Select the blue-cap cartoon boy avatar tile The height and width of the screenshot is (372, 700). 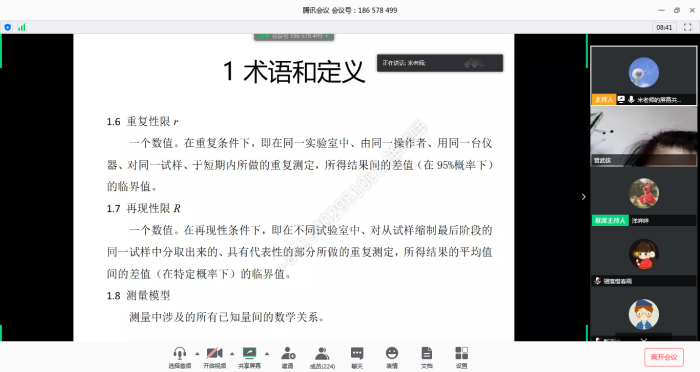643,315
